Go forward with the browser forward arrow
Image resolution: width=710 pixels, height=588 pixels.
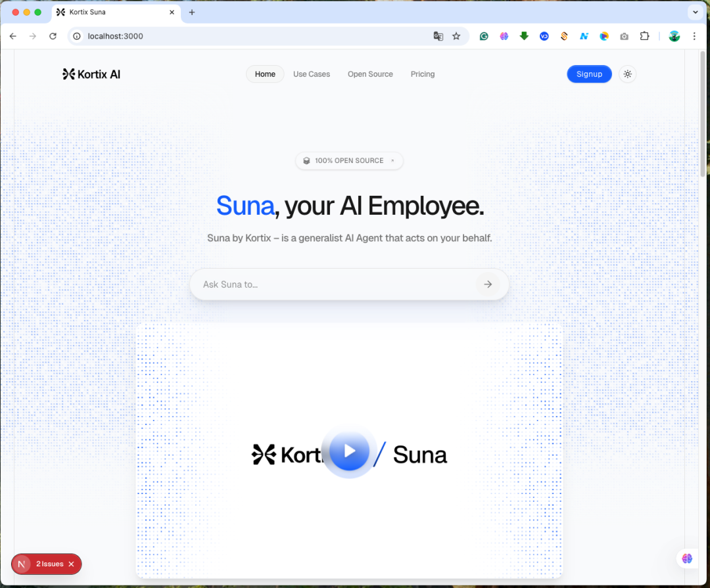point(33,36)
